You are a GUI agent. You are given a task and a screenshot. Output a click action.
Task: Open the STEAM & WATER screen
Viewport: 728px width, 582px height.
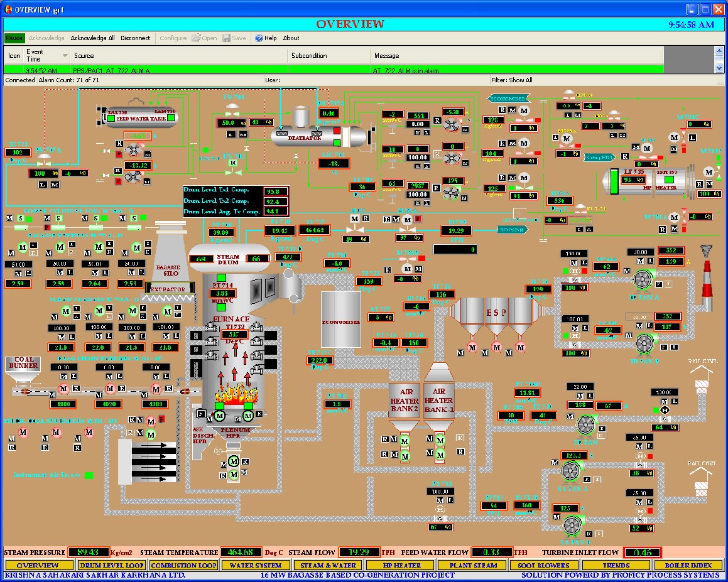[x=328, y=565]
